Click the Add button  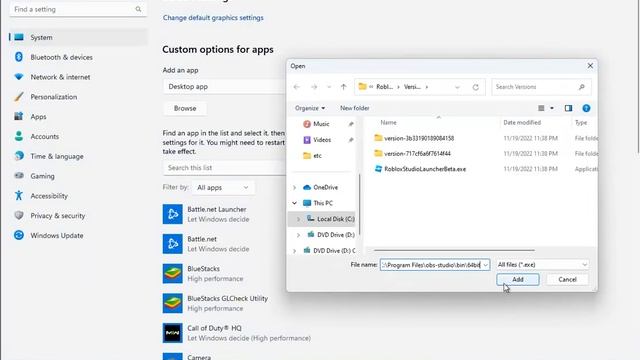point(518,280)
